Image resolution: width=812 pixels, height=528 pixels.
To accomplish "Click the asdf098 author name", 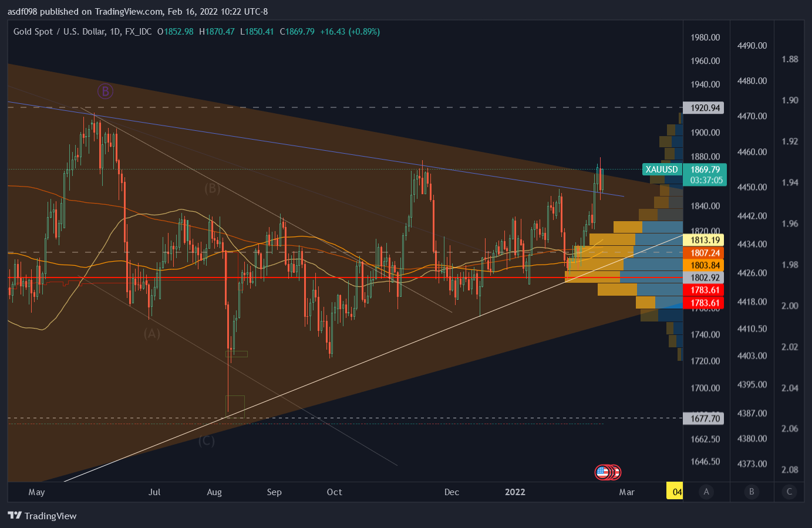I will [x=22, y=12].
